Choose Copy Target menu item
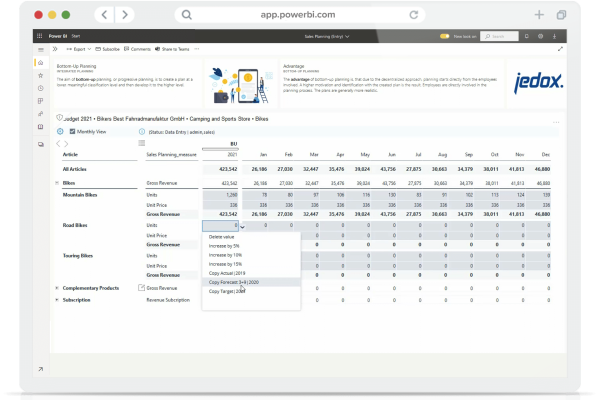600x400 pixels. [251, 291]
